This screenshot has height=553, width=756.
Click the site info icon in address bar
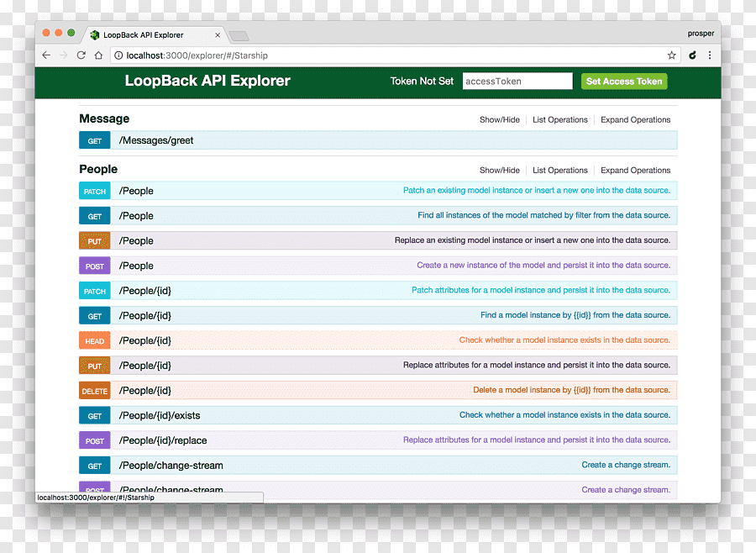click(118, 55)
